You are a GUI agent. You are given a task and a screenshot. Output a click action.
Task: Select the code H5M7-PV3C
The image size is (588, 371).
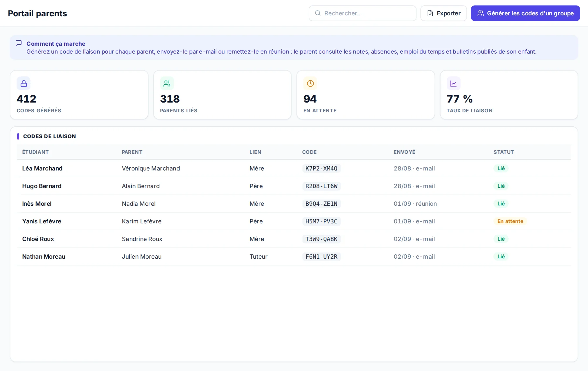(x=321, y=221)
